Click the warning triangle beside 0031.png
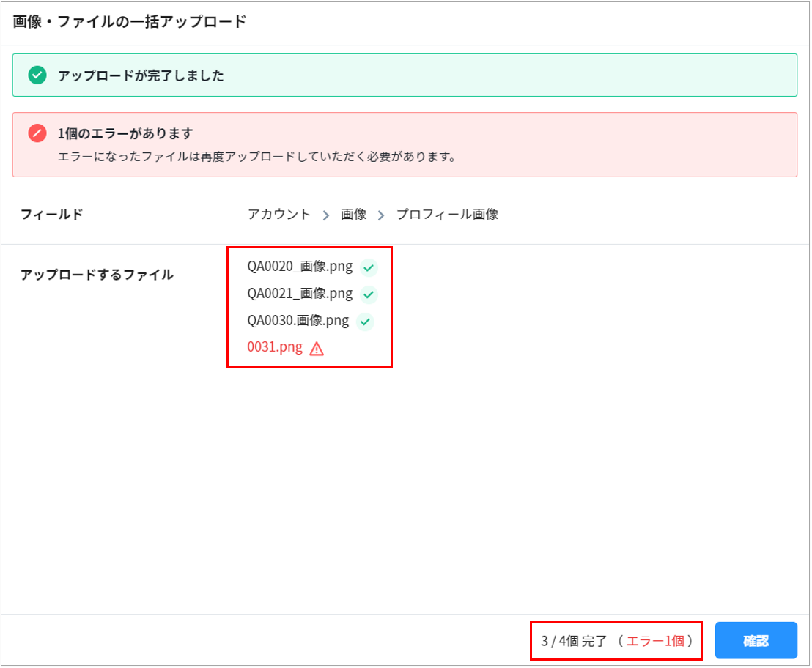812x668 pixels. coord(317,349)
